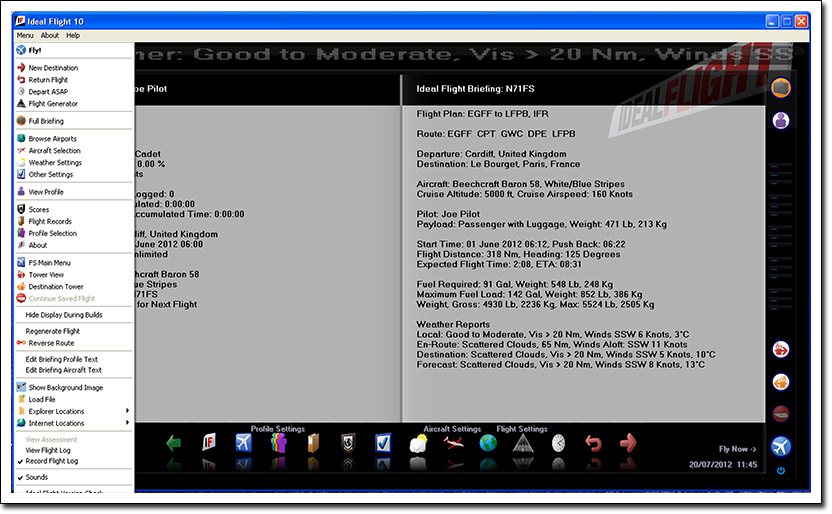832x514 pixels.
Task: Expand the Explorer Locations submenu
Action: tap(73, 411)
